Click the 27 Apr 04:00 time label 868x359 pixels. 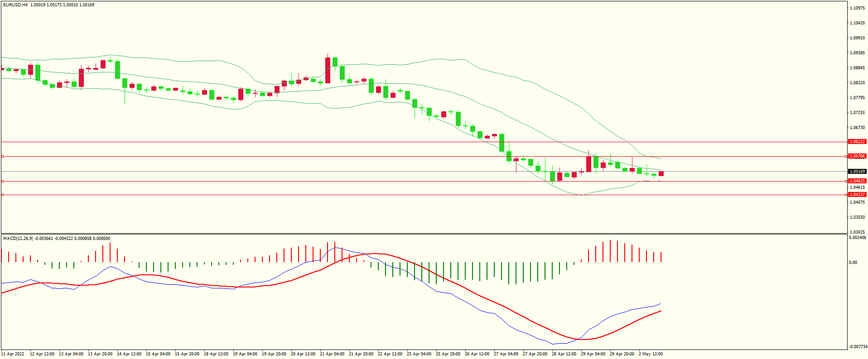pos(506,354)
